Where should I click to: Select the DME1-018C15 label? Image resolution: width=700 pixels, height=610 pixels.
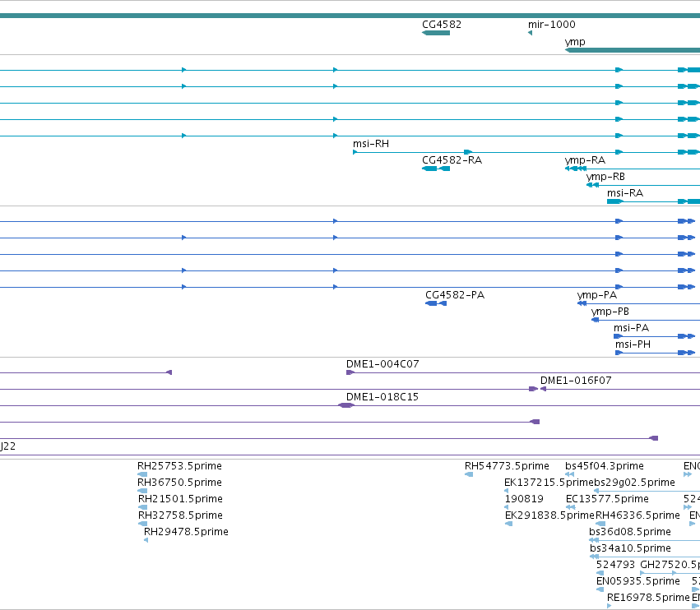point(382,397)
